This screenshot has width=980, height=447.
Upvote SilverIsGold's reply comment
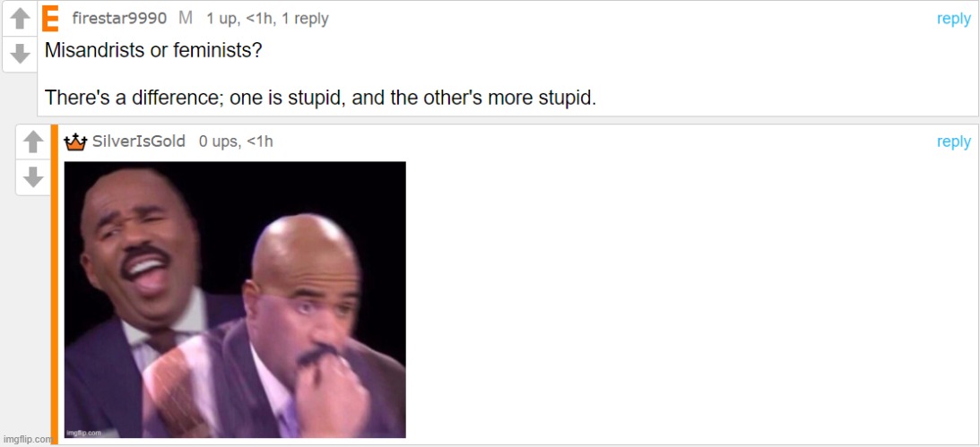coord(33,142)
